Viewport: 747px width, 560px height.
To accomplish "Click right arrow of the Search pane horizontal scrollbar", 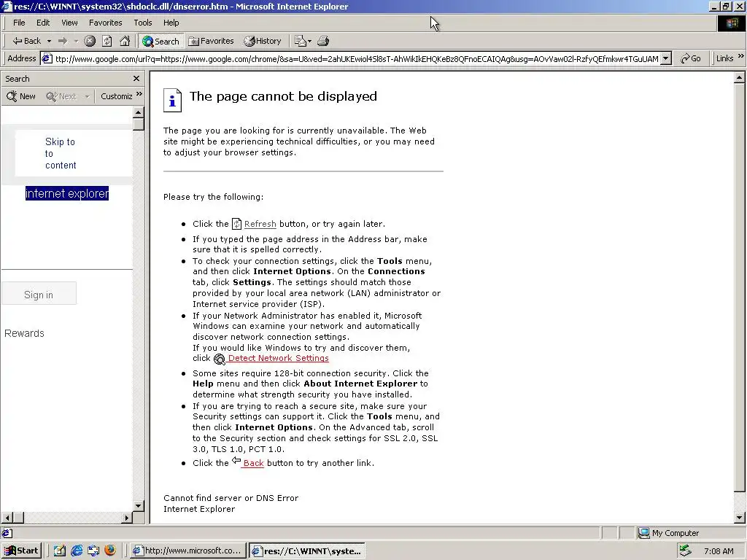I will point(127,518).
